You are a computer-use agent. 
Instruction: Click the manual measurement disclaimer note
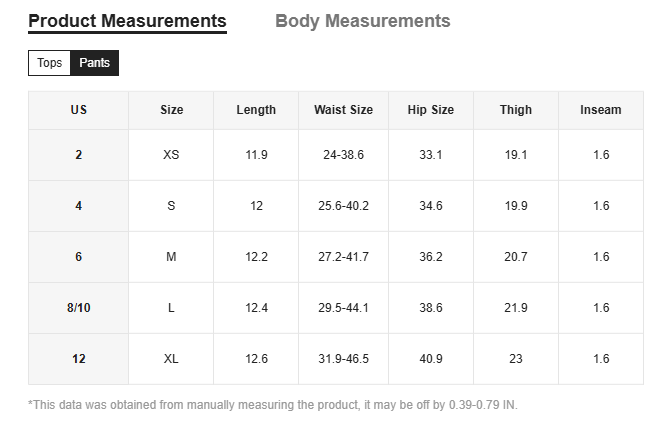coord(273,405)
